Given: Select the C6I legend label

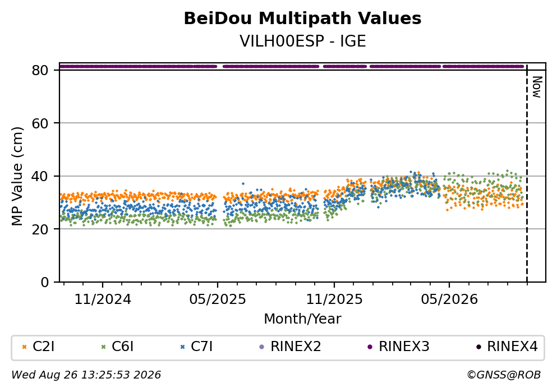Looking at the screenshot, I should 122,347.
